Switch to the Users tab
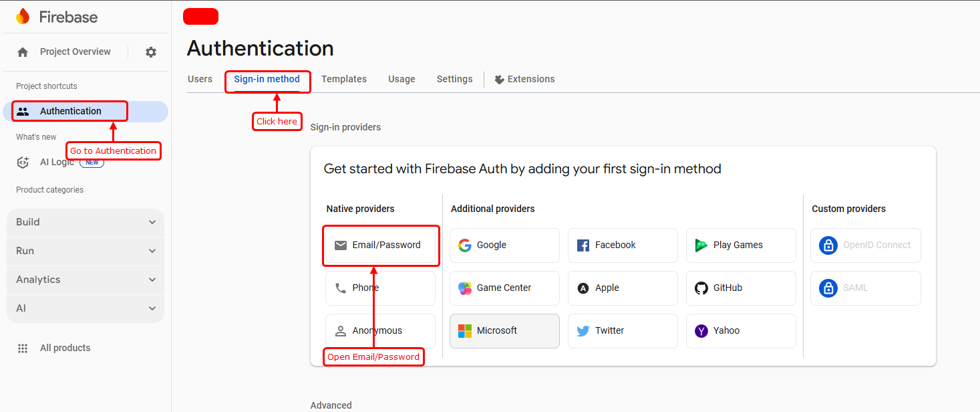This screenshot has height=412, width=980. pyautogui.click(x=200, y=79)
